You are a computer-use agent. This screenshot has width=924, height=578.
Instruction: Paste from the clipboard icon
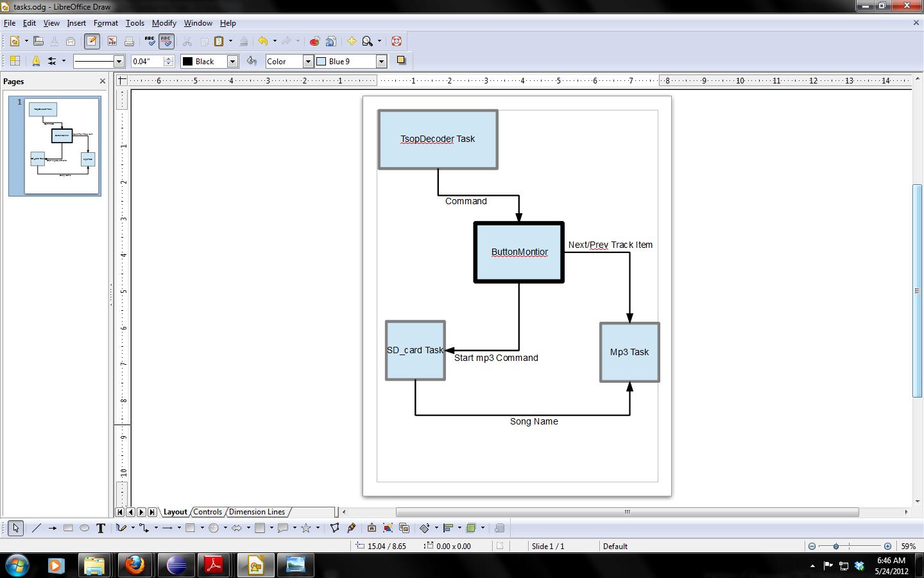(219, 41)
